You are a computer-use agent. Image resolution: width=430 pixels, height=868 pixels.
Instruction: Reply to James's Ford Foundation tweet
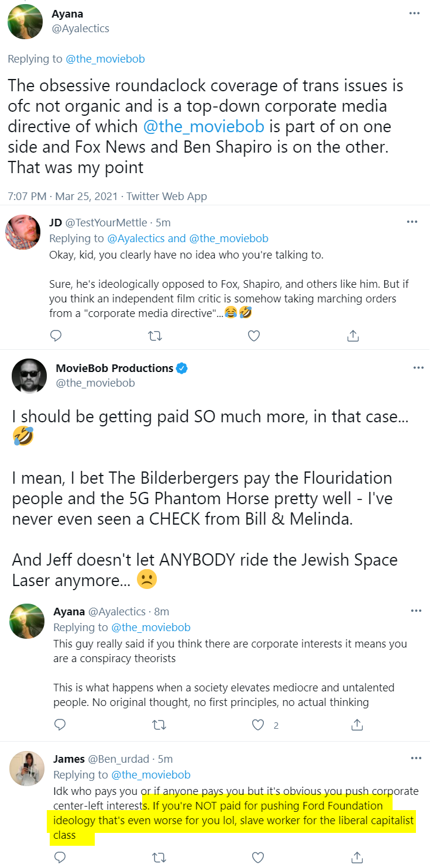[x=60, y=857]
